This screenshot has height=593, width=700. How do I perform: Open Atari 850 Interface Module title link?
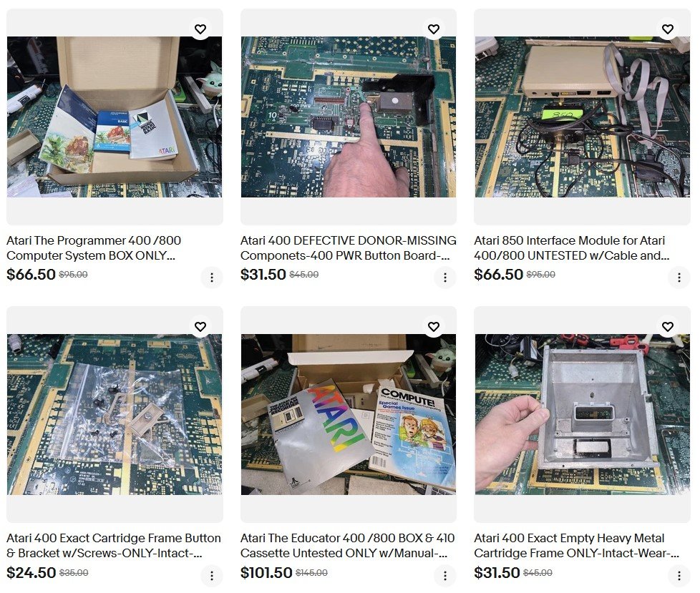coord(571,248)
